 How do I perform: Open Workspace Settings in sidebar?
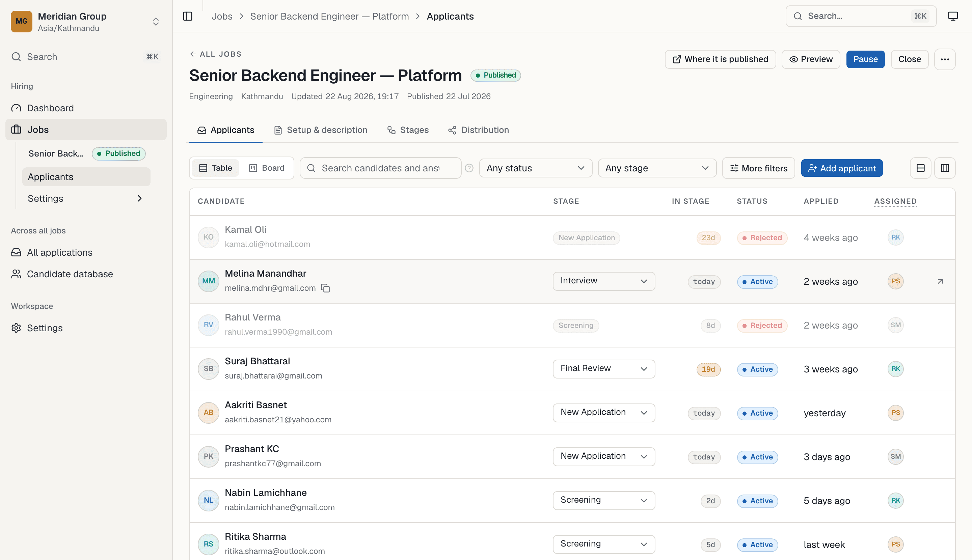click(86, 328)
